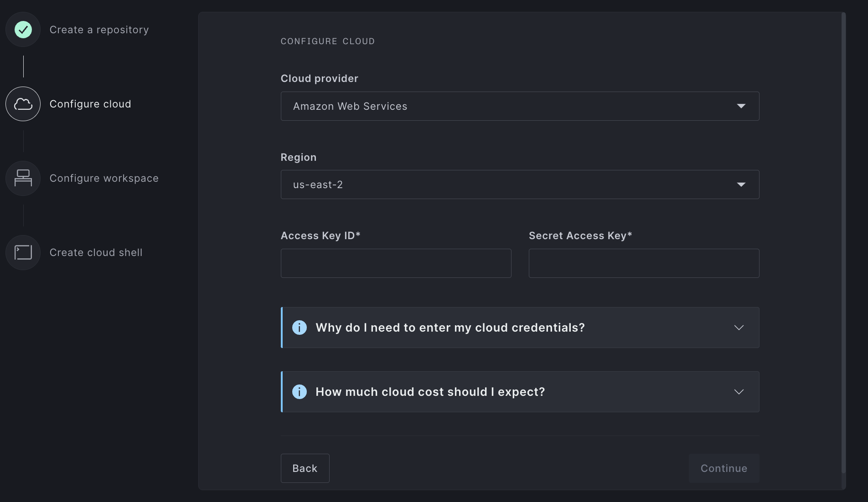This screenshot has height=502, width=868.
Task: Open the Cloud provider dropdown
Action: pyautogui.click(x=520, y=106)
